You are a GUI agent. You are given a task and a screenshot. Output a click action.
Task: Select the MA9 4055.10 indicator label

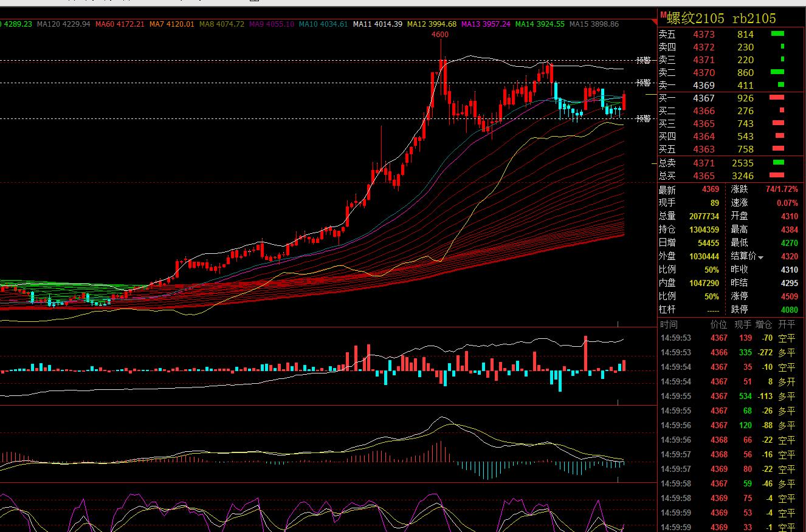tap(271, 24)
